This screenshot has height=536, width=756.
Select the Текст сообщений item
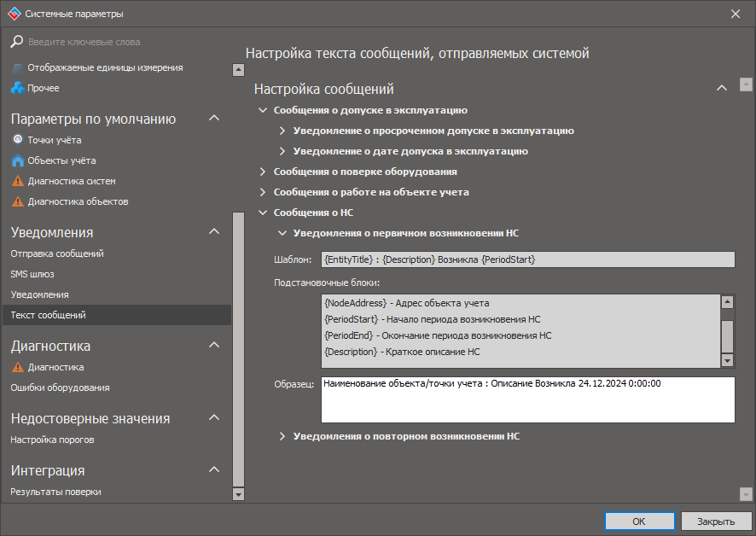click(x=117, y=315)
